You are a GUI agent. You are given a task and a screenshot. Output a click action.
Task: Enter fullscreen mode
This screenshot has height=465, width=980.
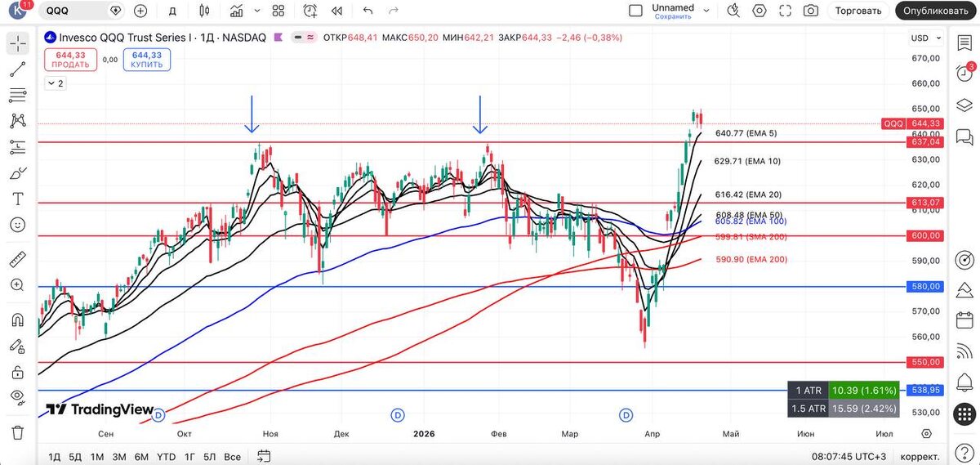(785, 11)
